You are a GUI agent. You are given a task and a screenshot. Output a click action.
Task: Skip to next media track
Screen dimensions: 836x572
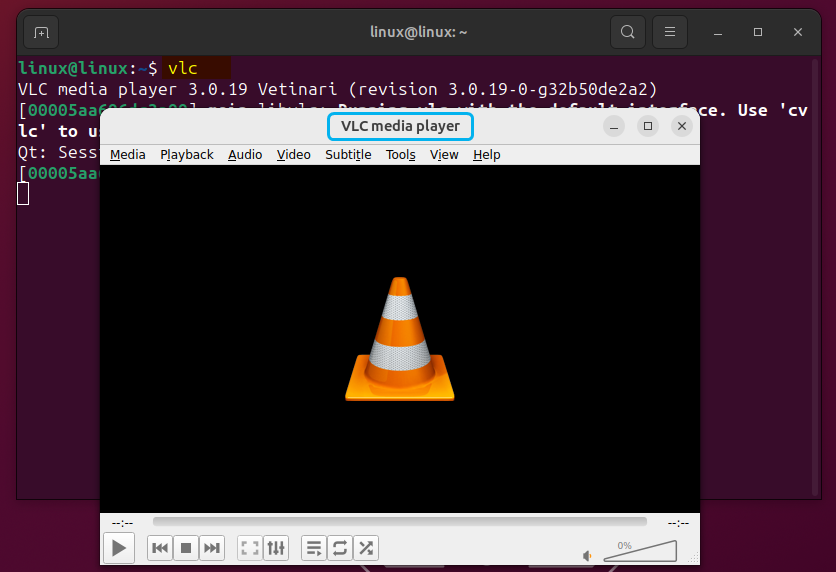point(212,547)
